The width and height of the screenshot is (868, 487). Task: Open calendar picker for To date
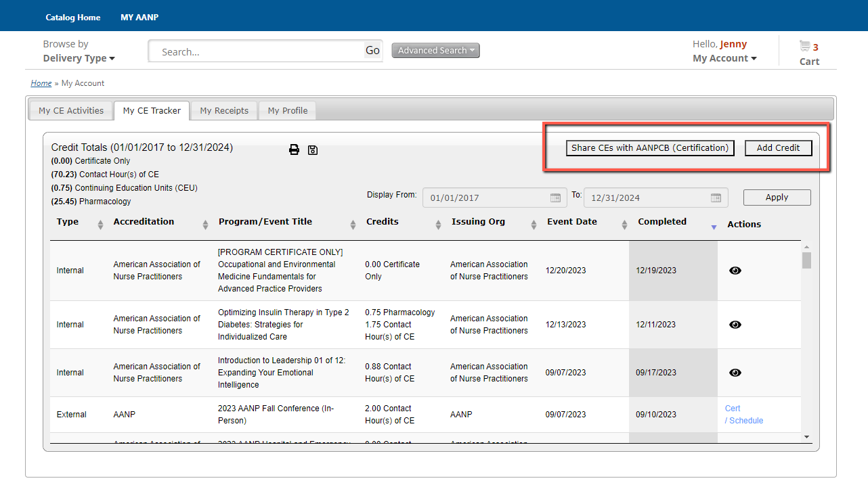click(x=716, y=198)
